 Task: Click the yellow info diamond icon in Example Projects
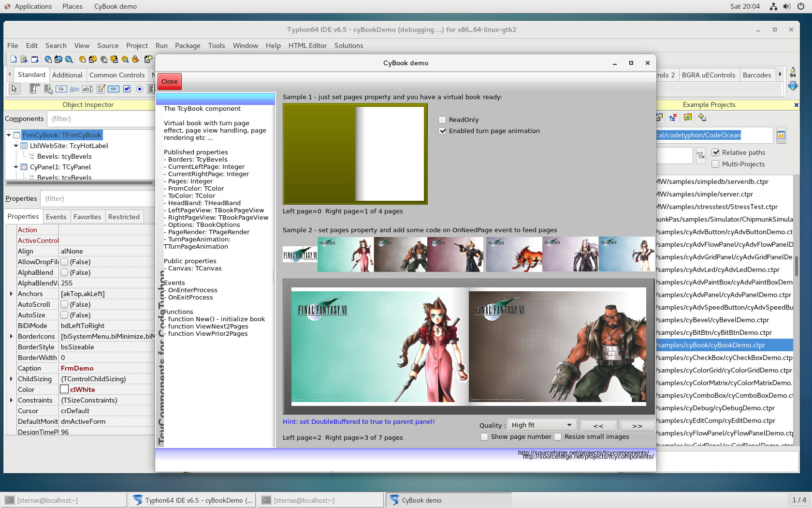(702, 117)
